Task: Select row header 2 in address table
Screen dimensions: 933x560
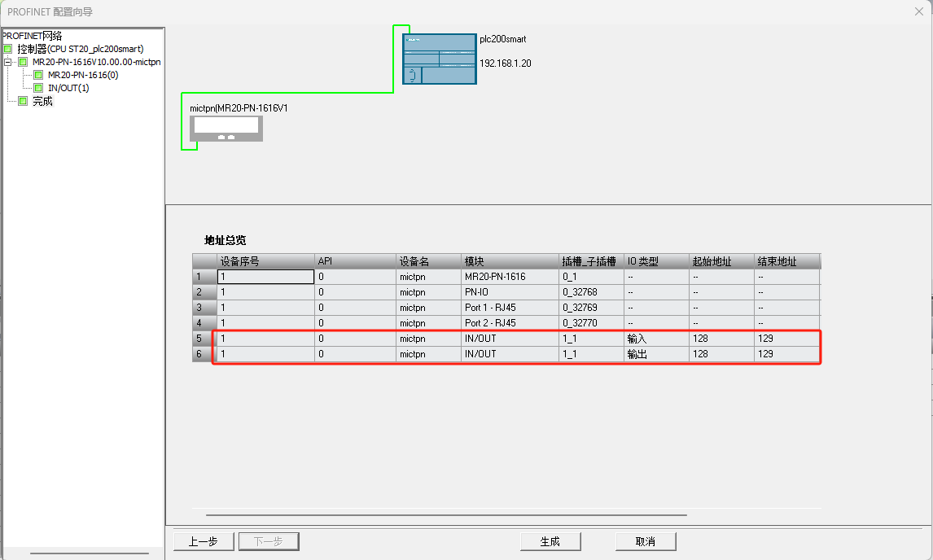Action: (x=204, y=292)
